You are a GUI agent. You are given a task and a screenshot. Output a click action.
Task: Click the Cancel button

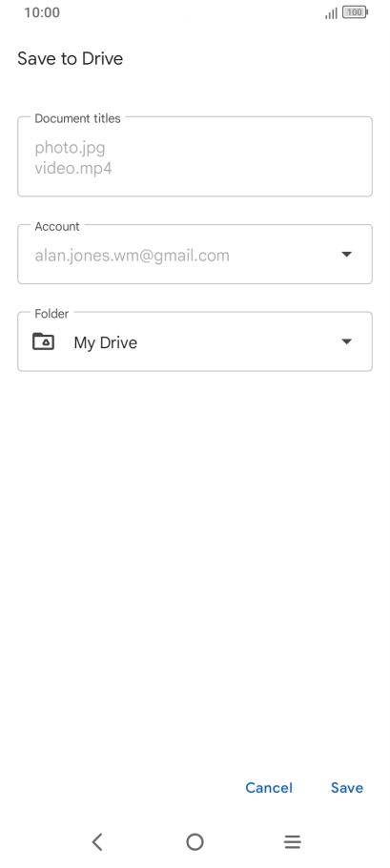[x=269, y=788]
